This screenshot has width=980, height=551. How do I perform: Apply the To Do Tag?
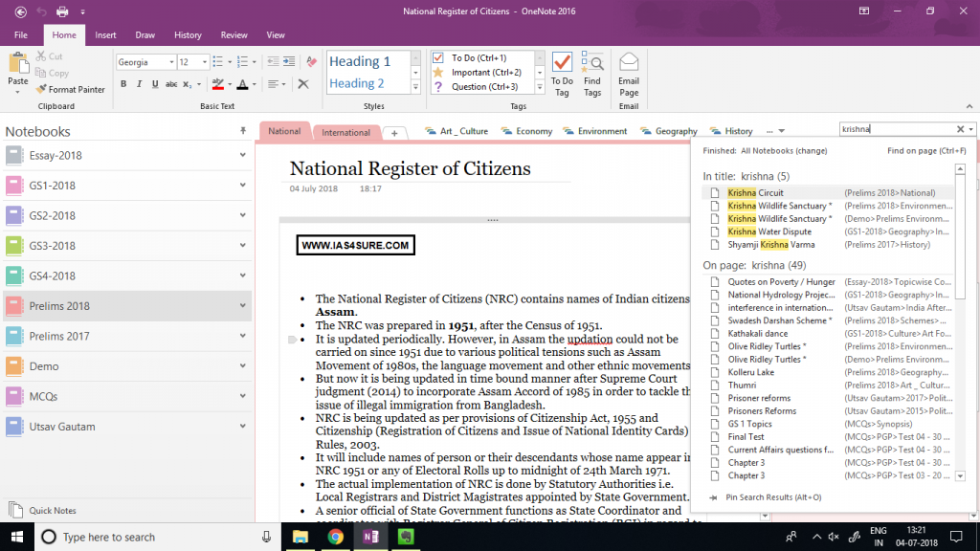tap(562, 72)
